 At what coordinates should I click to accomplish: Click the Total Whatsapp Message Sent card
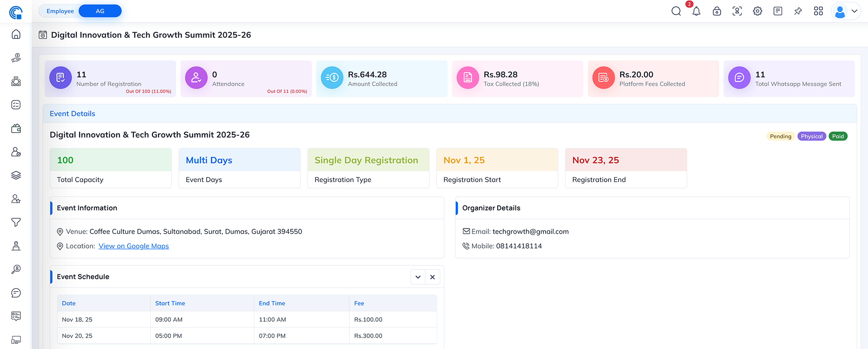tap(789, 79)
